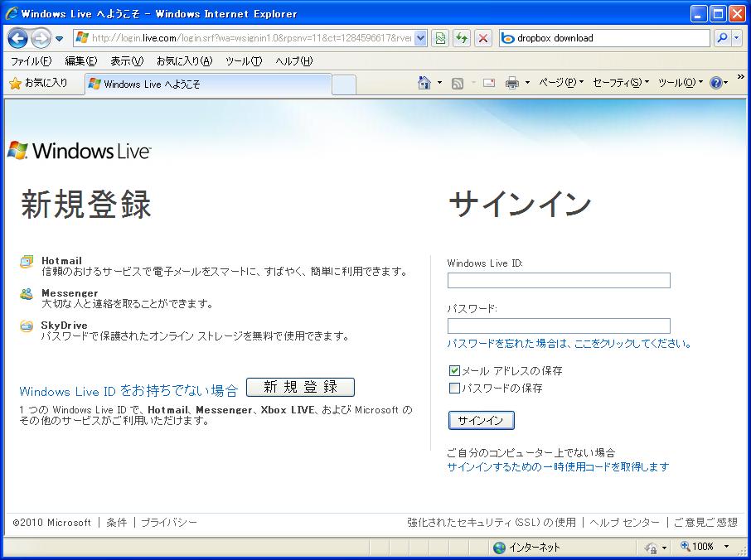Screen dimensions: 751x560
Task: Open the 一時使用コードを取得します link
Action: pyautogui.click(x=558, y=466)
